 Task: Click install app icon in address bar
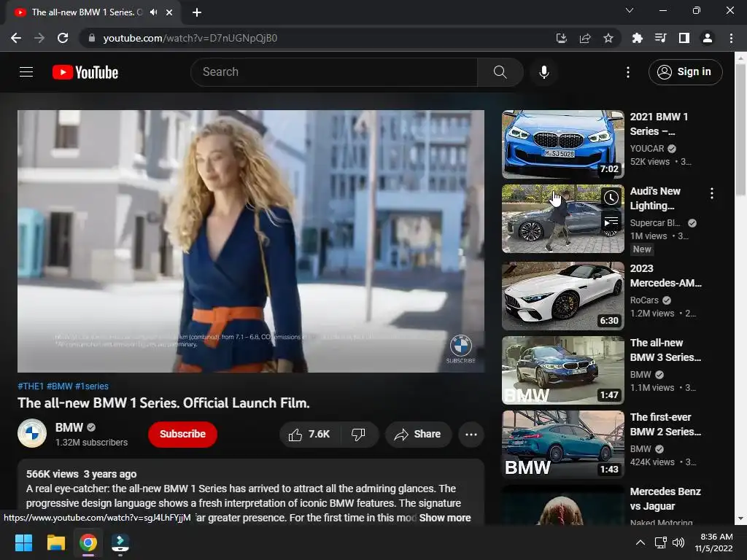(x=561, y=38)
